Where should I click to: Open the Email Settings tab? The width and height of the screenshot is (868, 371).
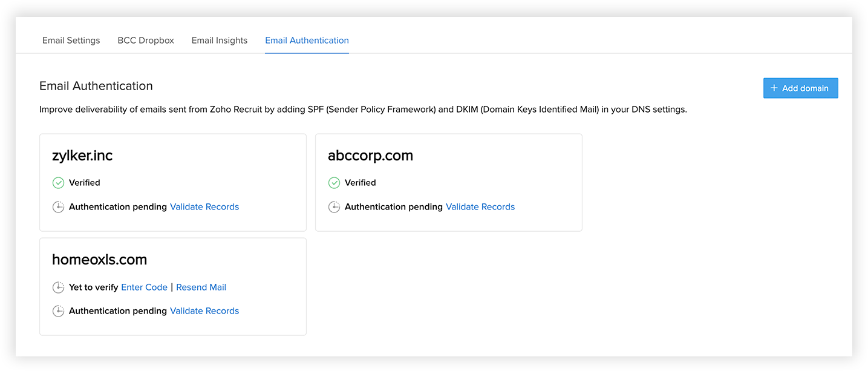[x=71, y=41]
